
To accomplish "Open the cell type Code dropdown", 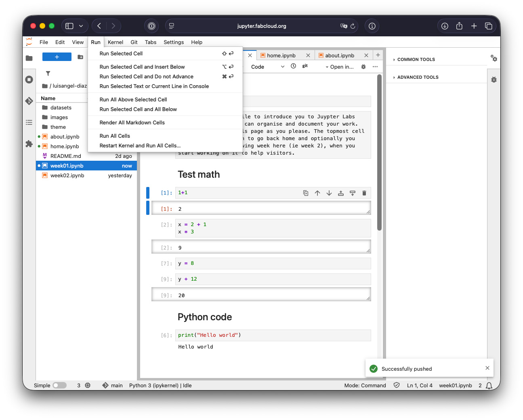I will [267, 67].
